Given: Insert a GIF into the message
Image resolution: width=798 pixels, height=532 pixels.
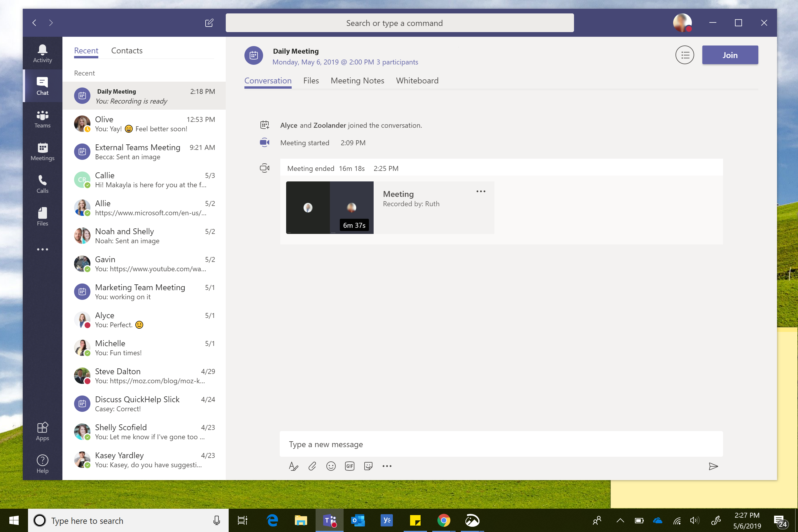Looking at the screenshot, I should coord(349,466).
